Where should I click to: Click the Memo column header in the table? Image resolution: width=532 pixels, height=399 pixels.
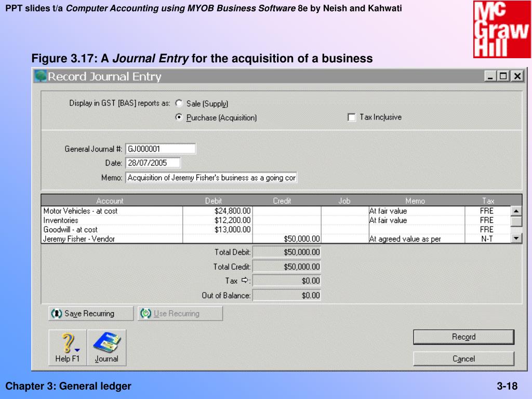(415, 201)
